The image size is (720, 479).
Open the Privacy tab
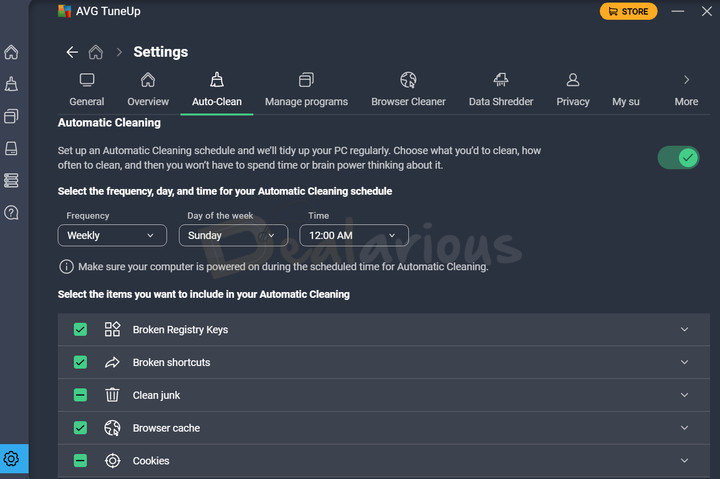click(573, 90)
